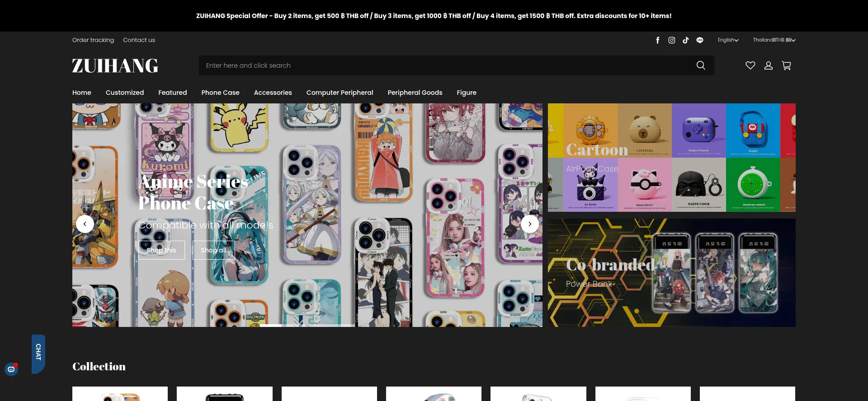The height and width of the screenshot is (401, 868).
Task: Open the second Collection product card
Action: pyautogui.click(x=225, y=394)
